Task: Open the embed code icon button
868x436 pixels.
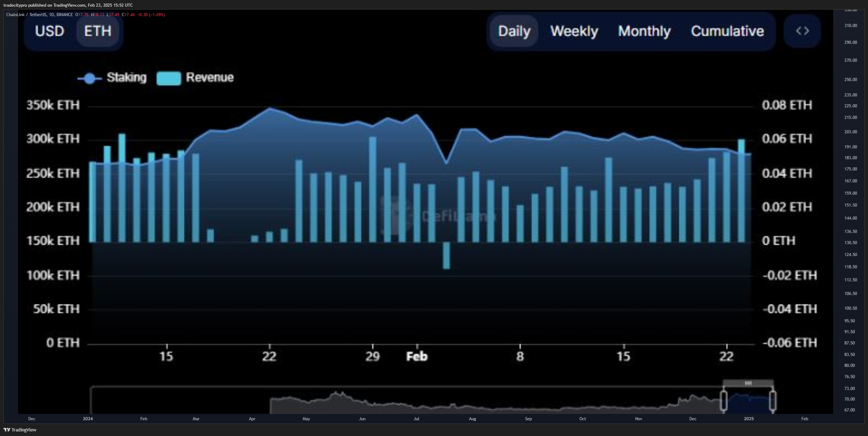Action: (x=802, y=31)
